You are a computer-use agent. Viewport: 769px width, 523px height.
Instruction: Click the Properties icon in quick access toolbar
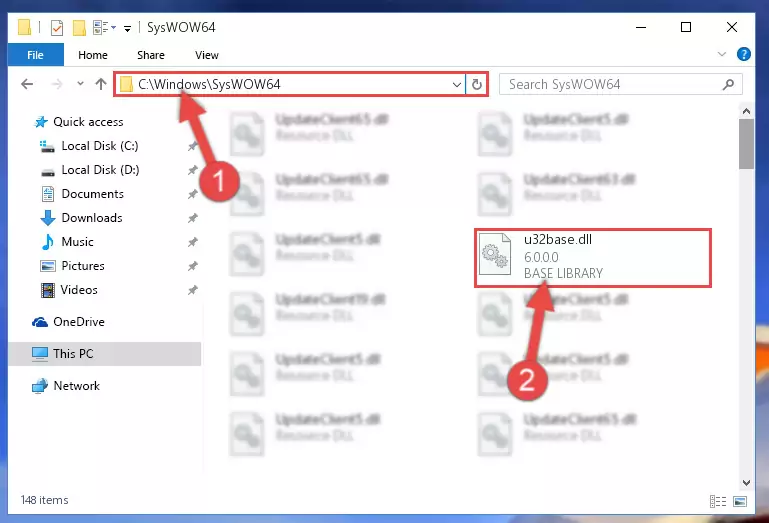pyautogui.click(x=57, y=27)
